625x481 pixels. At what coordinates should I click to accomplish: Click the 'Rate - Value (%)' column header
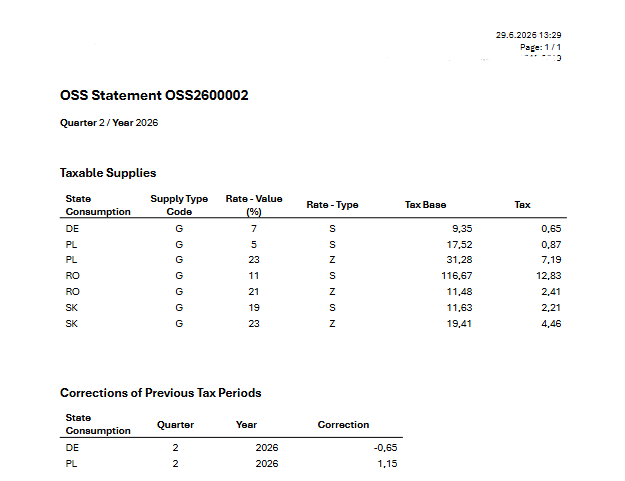[x=254, y=205]
